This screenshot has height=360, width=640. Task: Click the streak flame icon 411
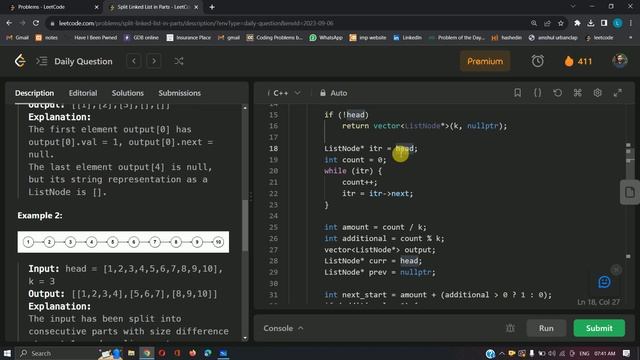tap(569, 61)
